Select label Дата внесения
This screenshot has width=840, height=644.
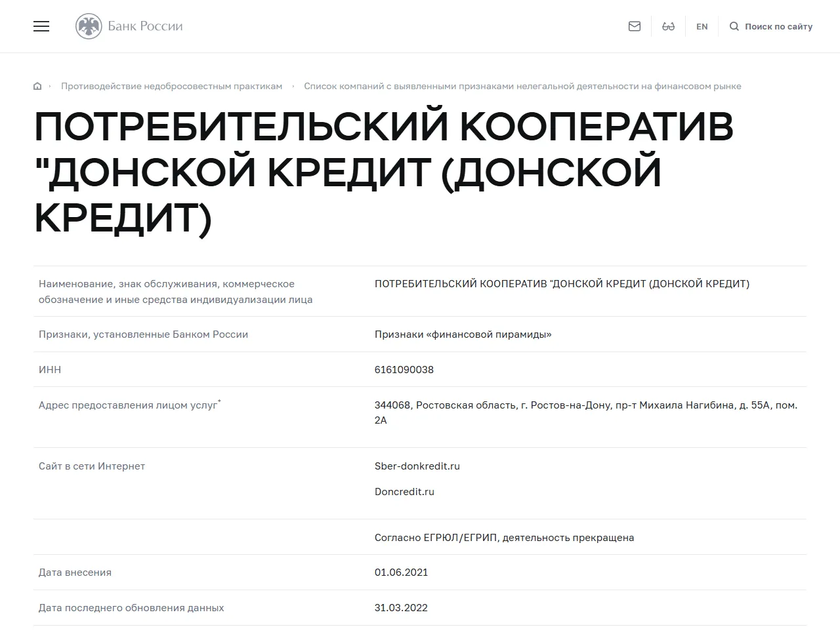[75, 573]
